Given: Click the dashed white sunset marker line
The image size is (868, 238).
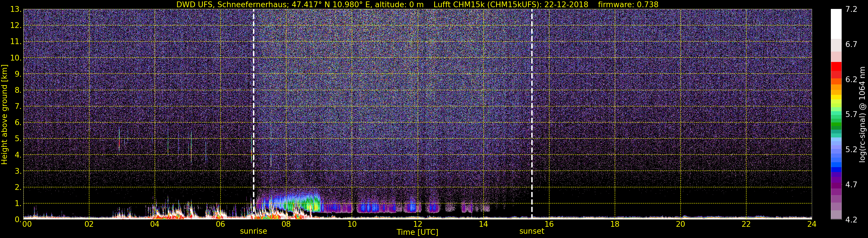Looking at the screenshot, I should [532, 114].
